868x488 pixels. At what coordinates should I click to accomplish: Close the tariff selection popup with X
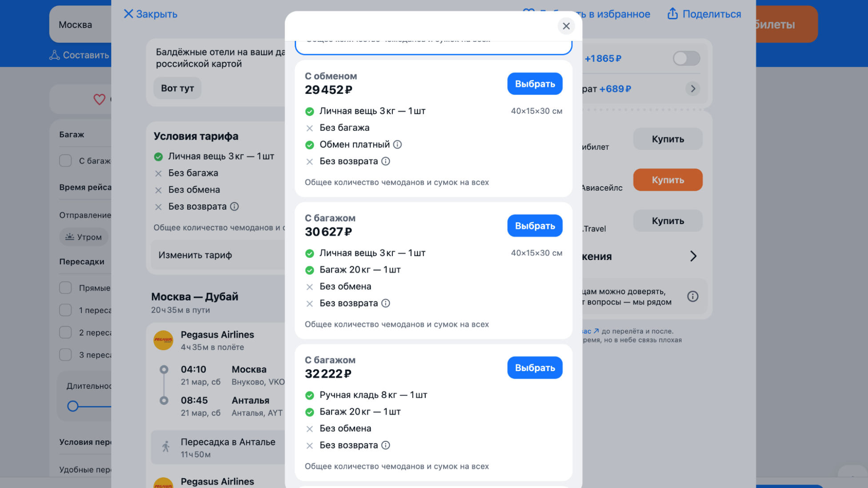(566, 26)
